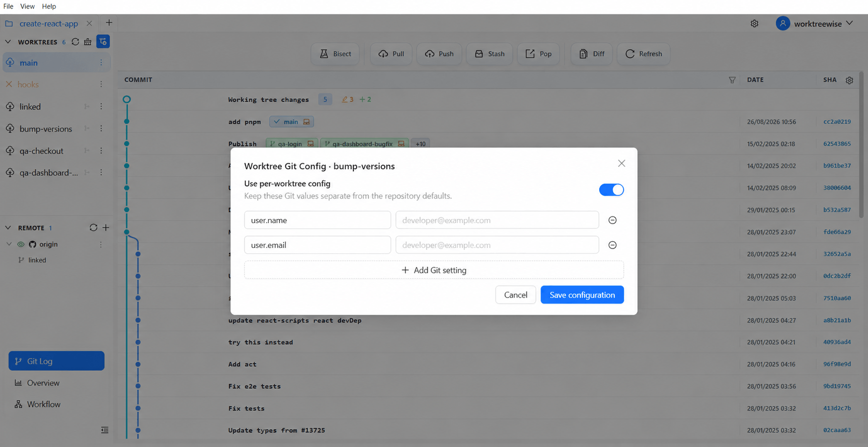Collapse the REMOTE section
This screenshot has height=447, width=868.
[8, 227]
